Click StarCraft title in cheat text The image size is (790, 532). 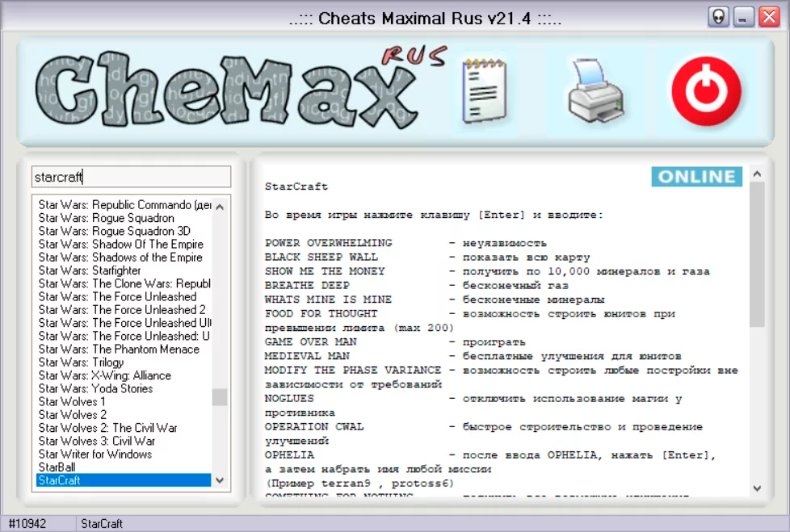click(296, 186)
